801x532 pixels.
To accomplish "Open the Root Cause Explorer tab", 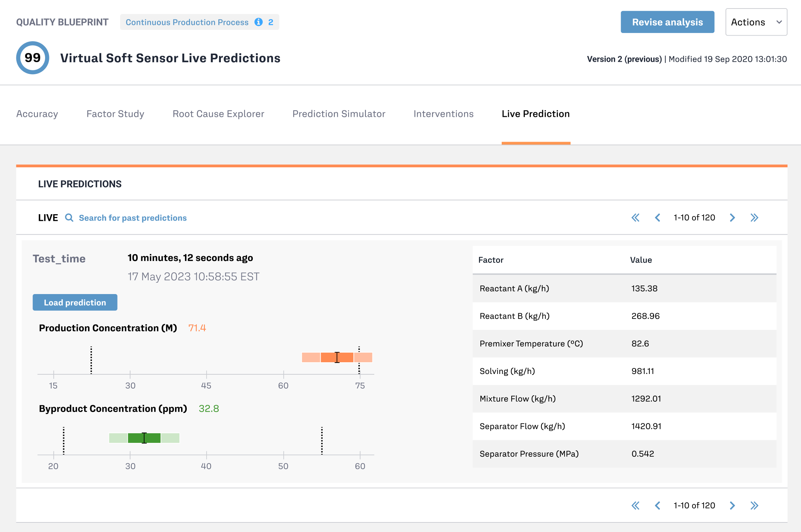I will tap(218, 114).
